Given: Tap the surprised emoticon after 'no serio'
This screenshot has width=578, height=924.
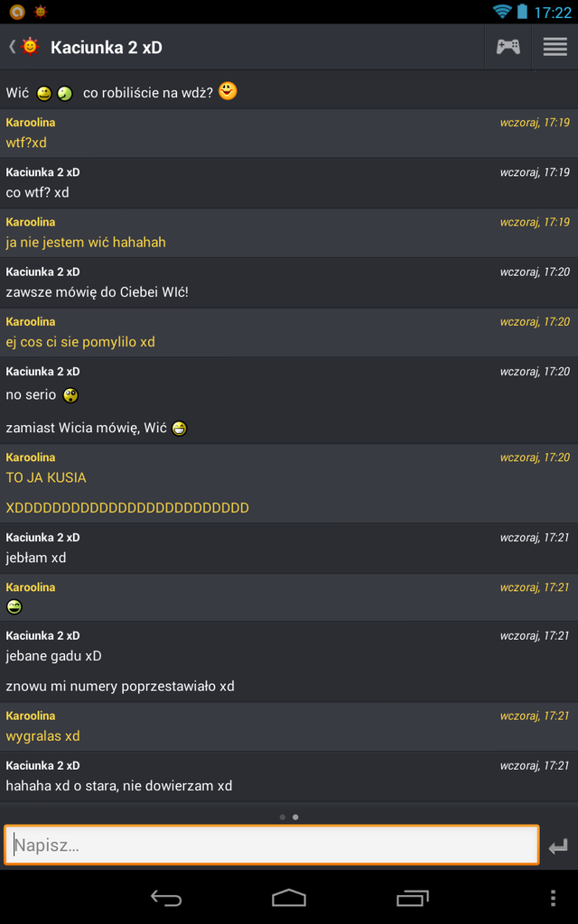Looking at the screenshot, I should [x=70, y=395].
